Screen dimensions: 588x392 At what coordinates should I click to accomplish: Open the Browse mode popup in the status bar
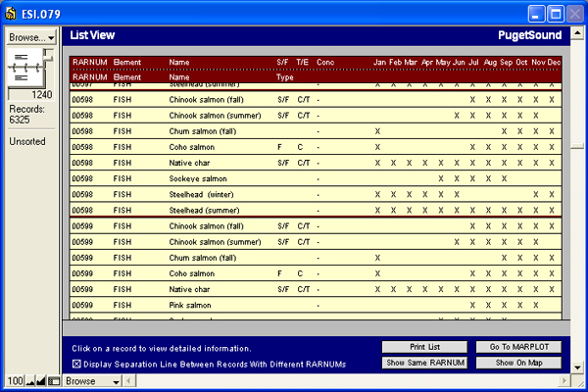92,381
